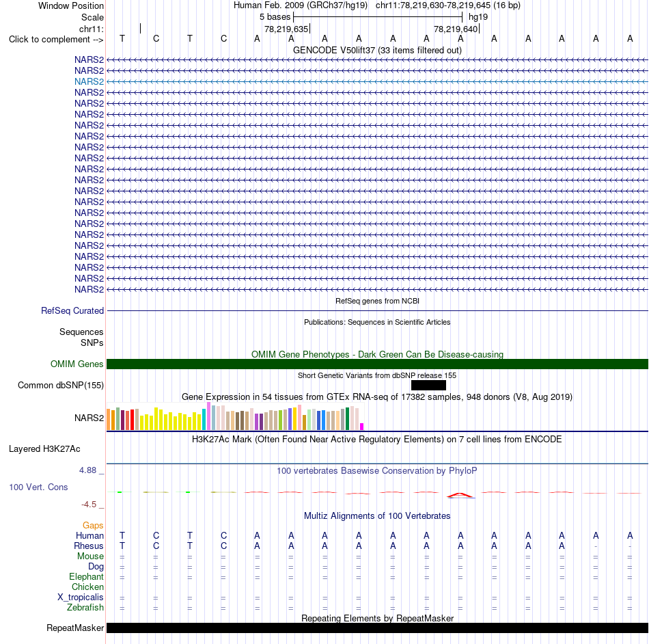The width and height of the screenshot is (649, 644).
Task: Click the Zebrafish species label
Action: click(x=85, y=607)
